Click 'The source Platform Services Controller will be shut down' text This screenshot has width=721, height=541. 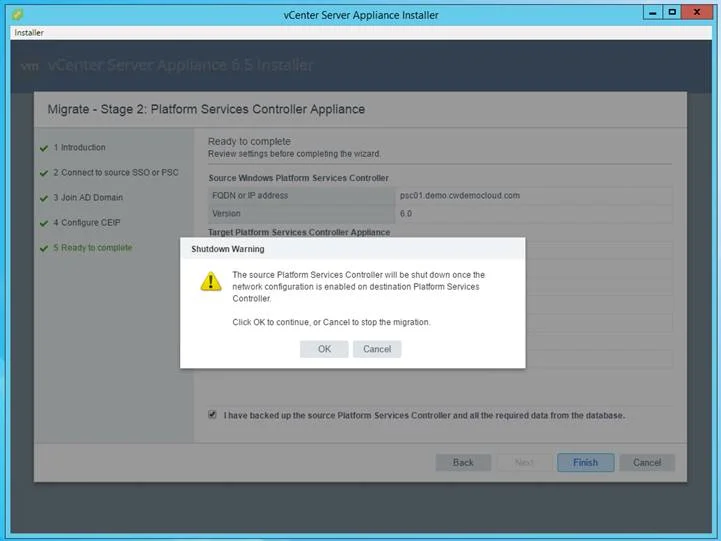click(359, 286)
